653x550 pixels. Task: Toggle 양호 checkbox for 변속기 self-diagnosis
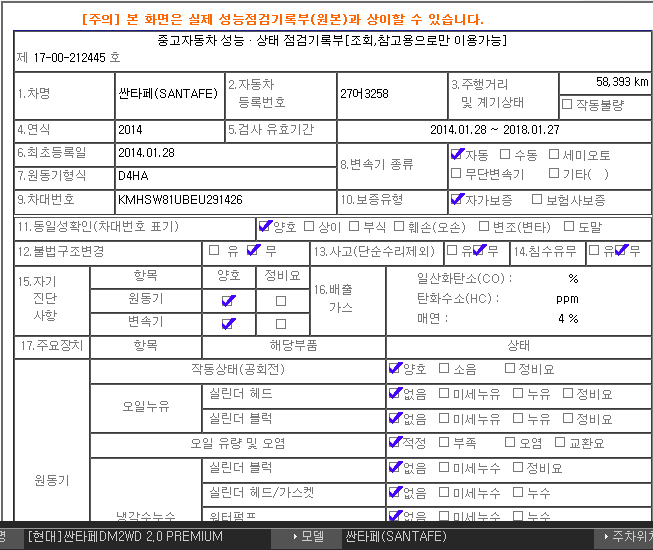(x=228, y=324)
